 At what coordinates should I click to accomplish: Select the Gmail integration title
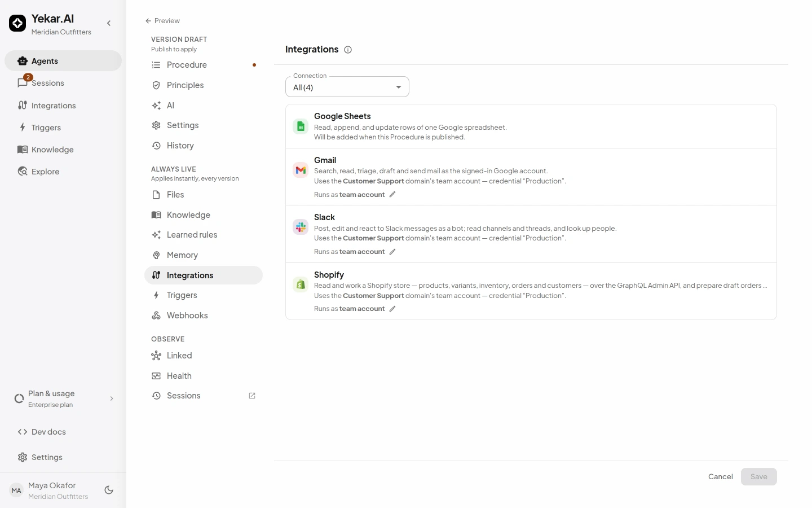click(325, 160)
